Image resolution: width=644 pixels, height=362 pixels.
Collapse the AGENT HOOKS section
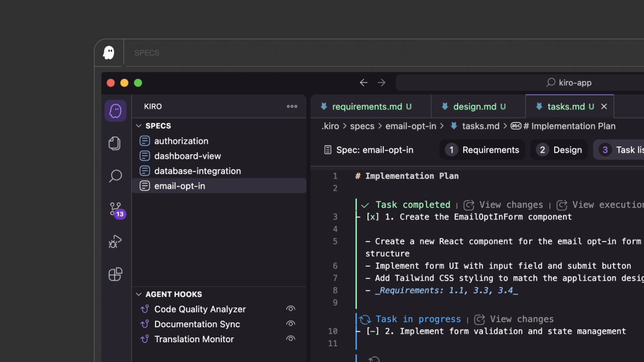coord(139,294)
